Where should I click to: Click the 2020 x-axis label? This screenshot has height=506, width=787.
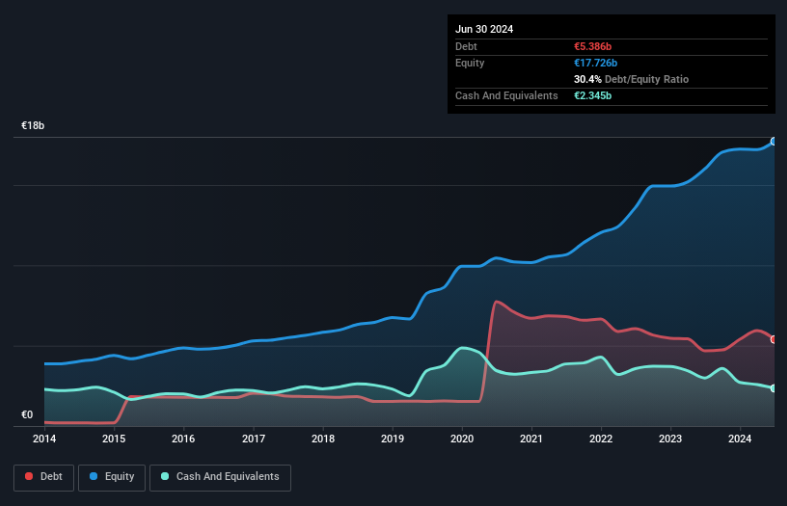462,439
